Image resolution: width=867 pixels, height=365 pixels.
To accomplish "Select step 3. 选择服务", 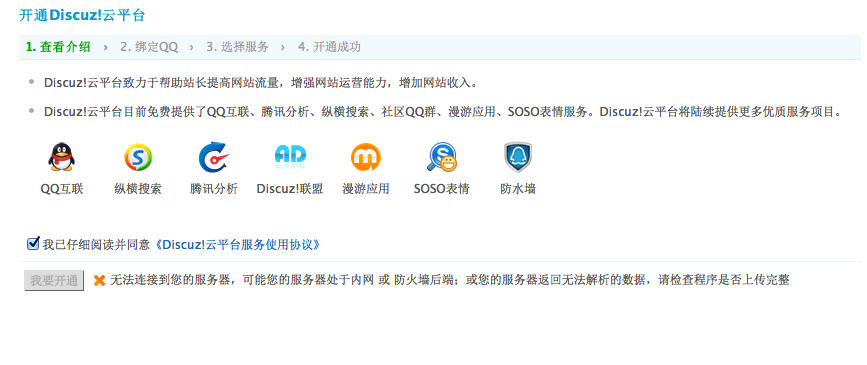I will [238, 47].
